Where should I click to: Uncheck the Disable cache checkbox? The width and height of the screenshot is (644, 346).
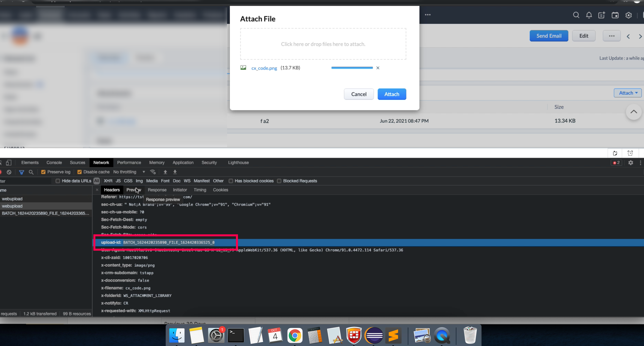79,172
